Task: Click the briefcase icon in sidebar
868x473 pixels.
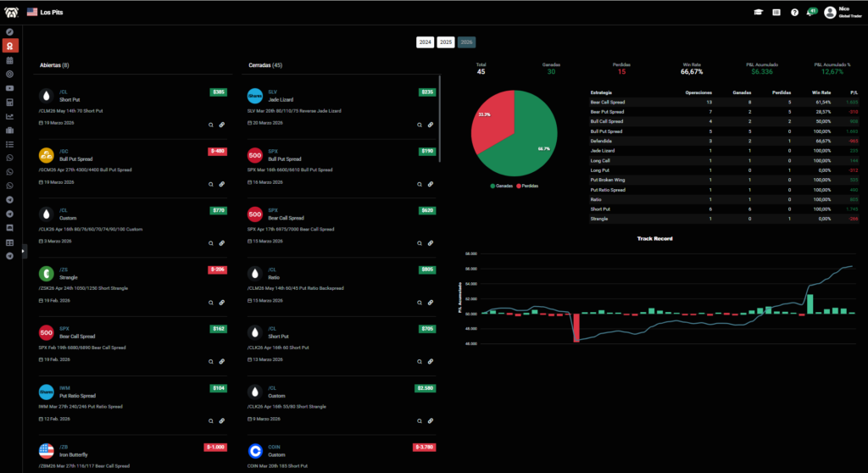Action: pyautogui.click(x=9, y=131)
